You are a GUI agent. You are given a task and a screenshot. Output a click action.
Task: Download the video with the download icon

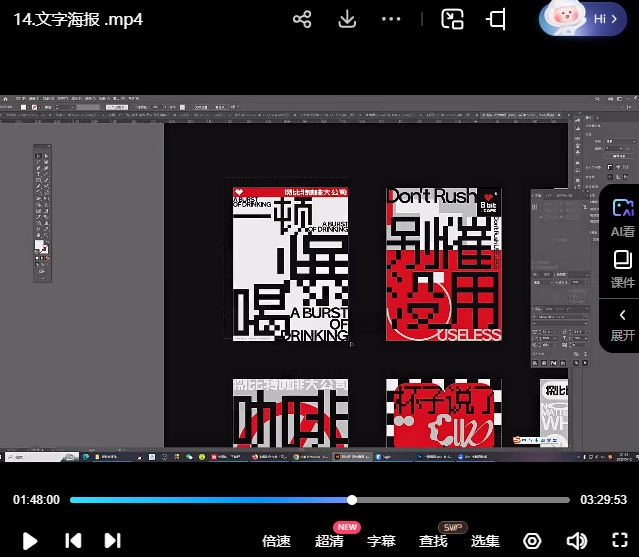[347, 19]
